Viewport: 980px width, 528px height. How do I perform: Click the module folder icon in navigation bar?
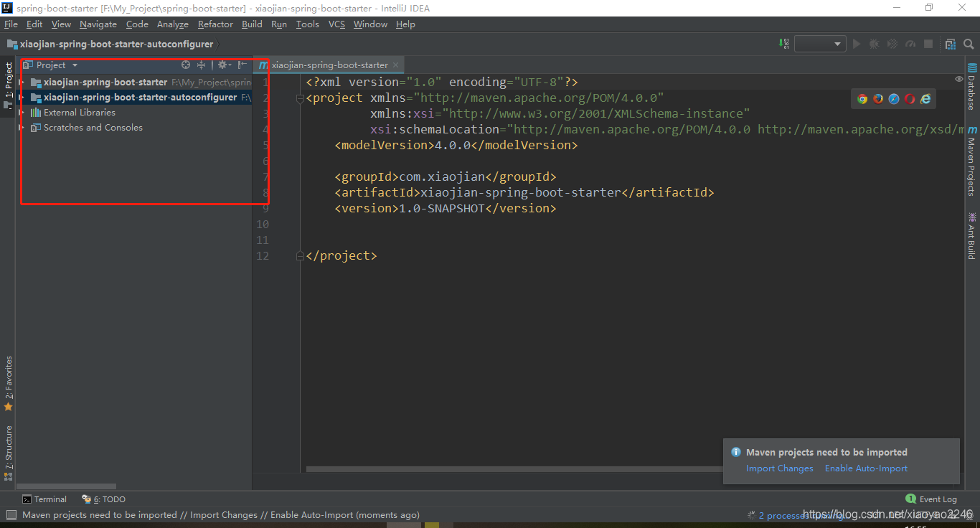click(x=12, y=44)
